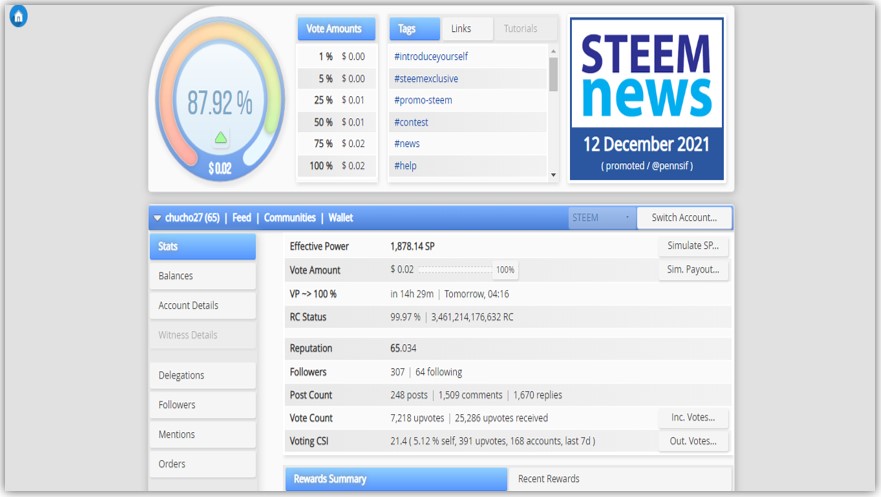Open the Communities link

(x=290, y=218)
